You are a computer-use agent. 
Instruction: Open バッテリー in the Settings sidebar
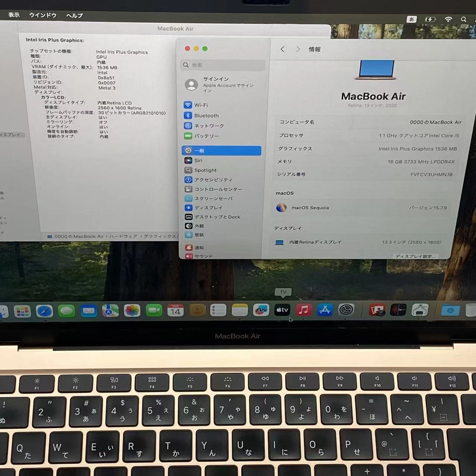(x=222, y=136)
